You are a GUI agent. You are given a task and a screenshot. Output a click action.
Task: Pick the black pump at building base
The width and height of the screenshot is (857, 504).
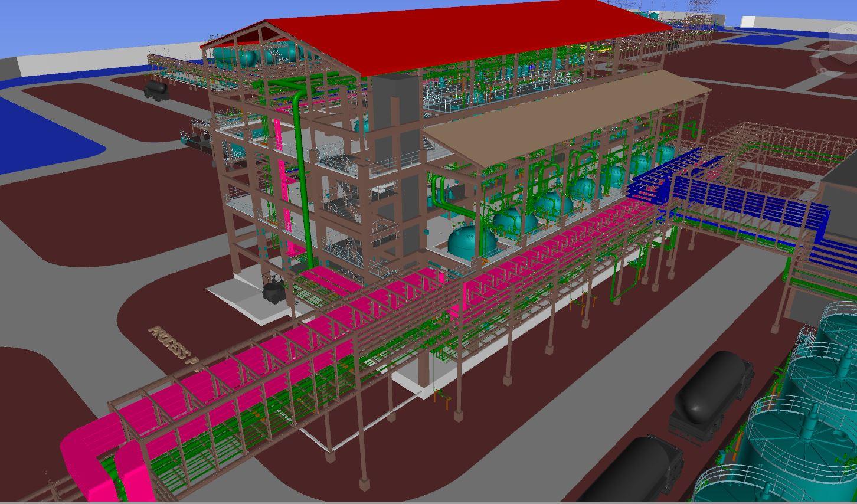(273, 290)
